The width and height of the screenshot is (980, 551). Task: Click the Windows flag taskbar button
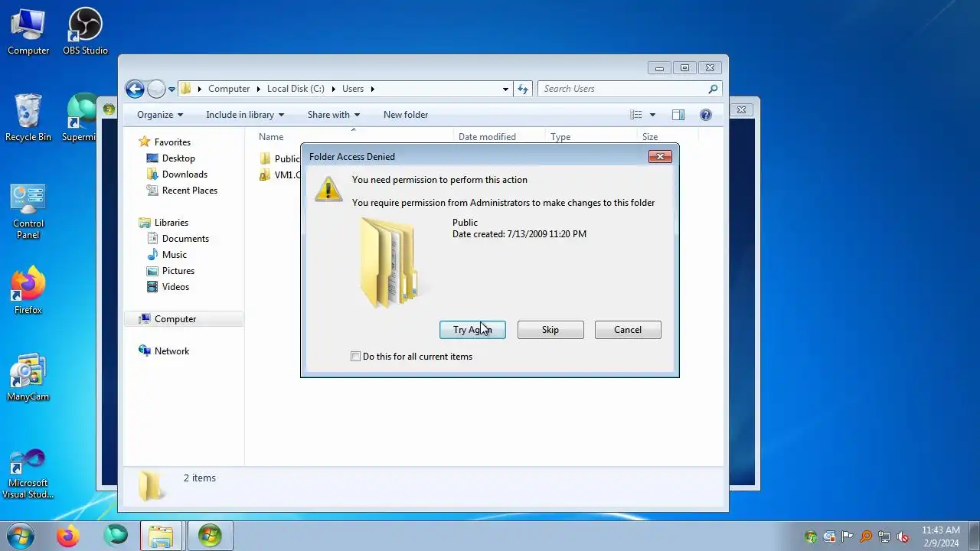click(x=210, y=536)
